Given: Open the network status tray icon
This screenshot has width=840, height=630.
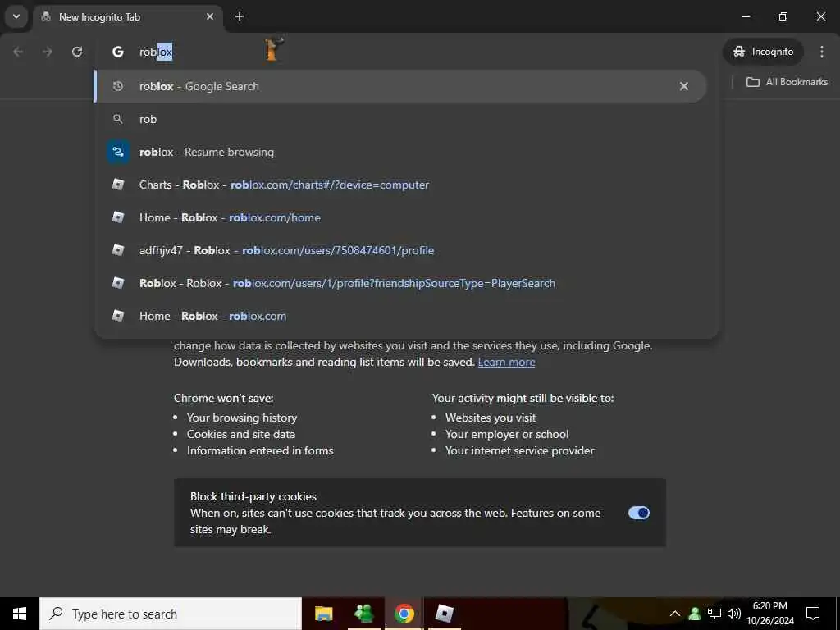Looking at the screenshot, I should pyautogui.click(x=714, y=614).
